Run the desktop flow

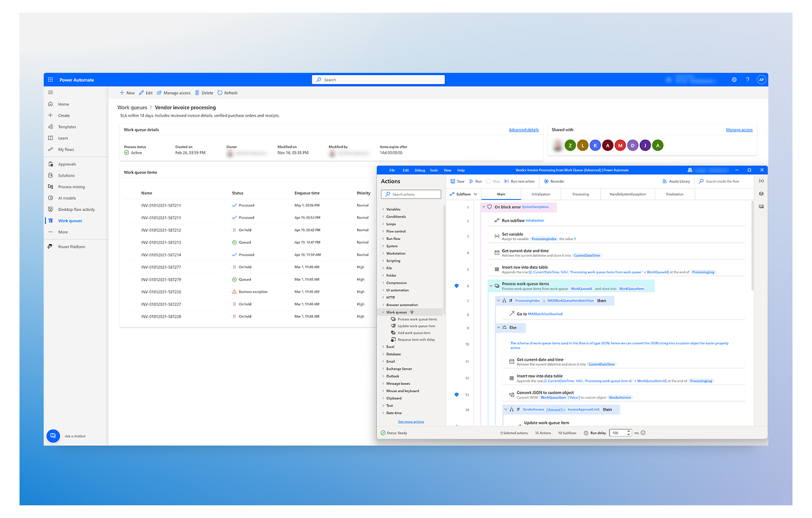[x=475, y=181]
